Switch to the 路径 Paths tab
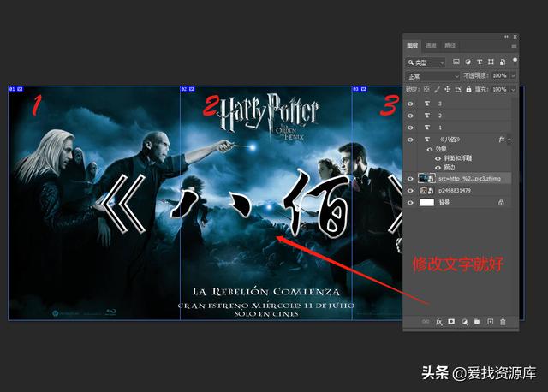Viewport: 548px width, 392px height. (450, 45)
